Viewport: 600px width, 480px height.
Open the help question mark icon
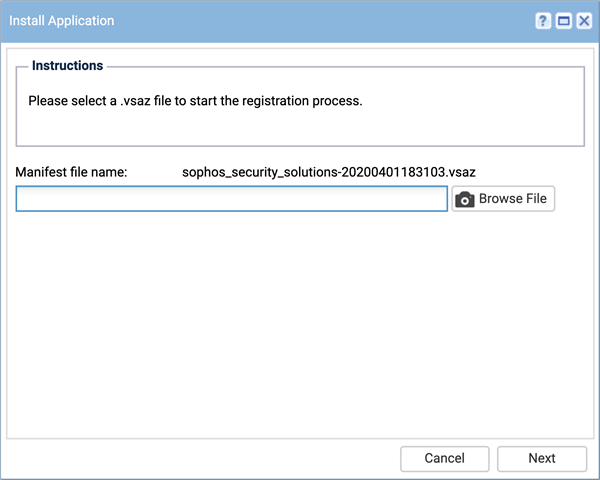tap(543, 21)
